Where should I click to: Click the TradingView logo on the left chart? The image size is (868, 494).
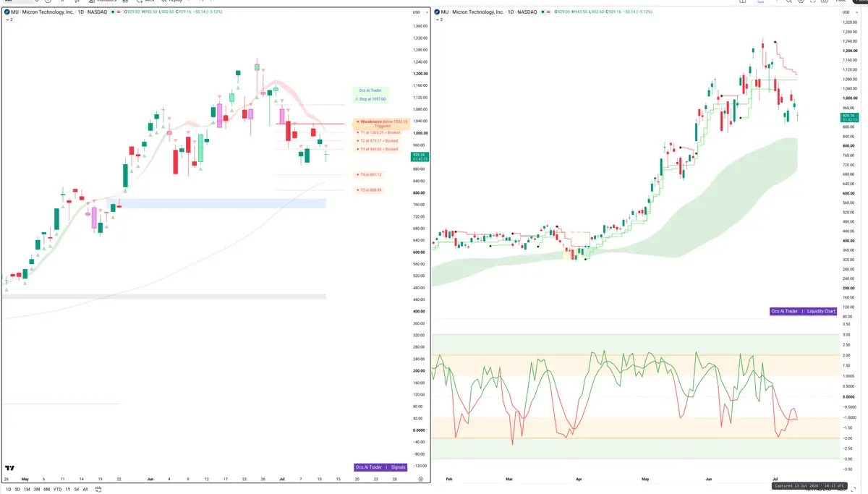click(x=9, y=469)
